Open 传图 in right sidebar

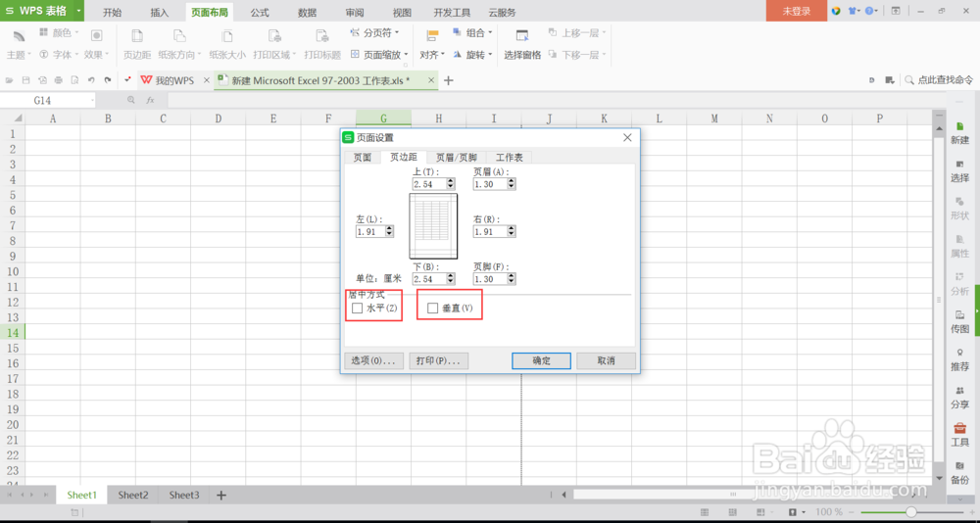(960, 321)
